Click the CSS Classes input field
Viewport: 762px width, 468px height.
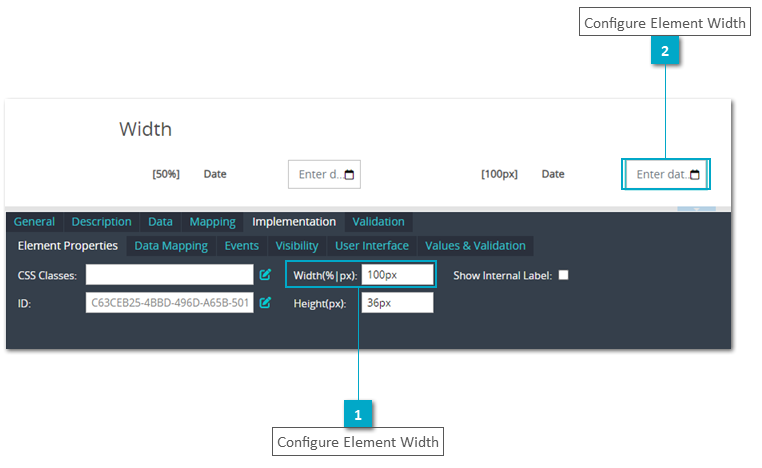(170, 275)
